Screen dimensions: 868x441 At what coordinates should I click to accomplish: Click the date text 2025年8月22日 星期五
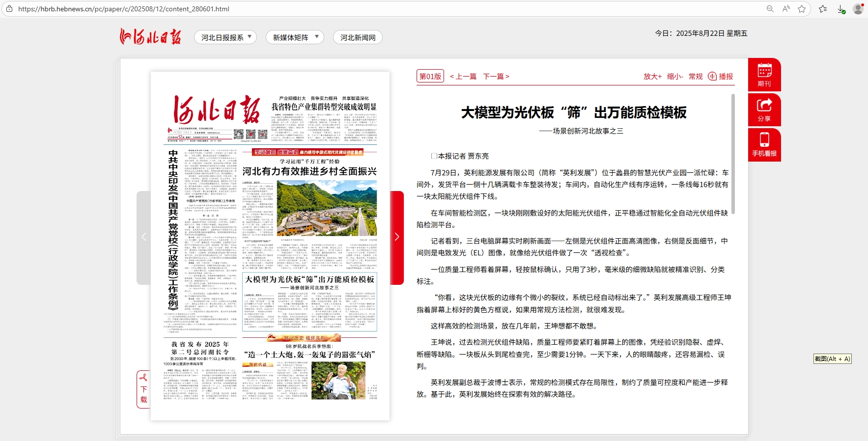click(712, 33)
